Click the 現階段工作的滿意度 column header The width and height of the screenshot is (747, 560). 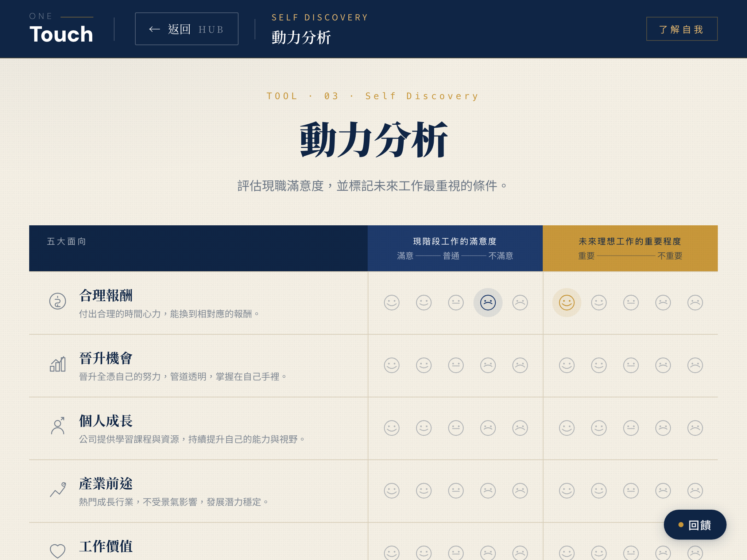(x=455, y=248)
